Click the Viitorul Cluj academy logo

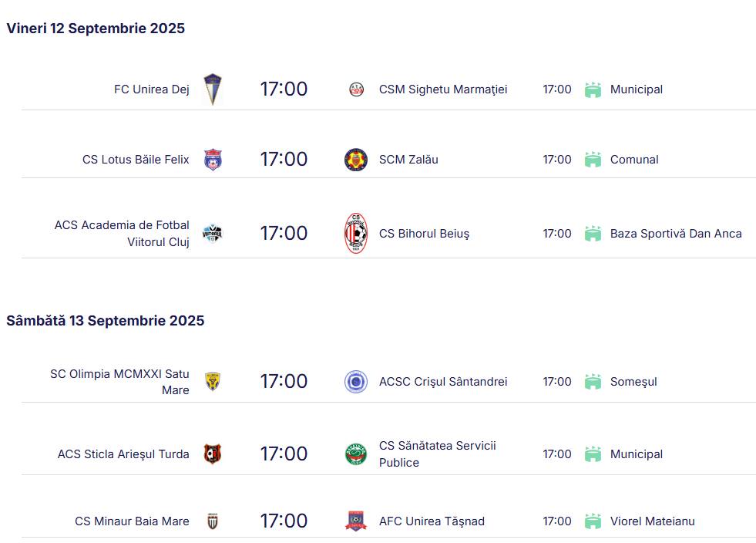pyautogui.click(x=212, y=234)
